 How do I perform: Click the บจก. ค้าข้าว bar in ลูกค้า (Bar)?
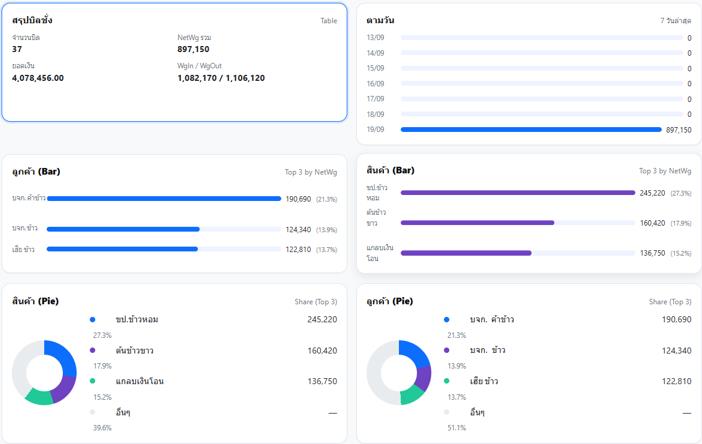pos(164,199)
